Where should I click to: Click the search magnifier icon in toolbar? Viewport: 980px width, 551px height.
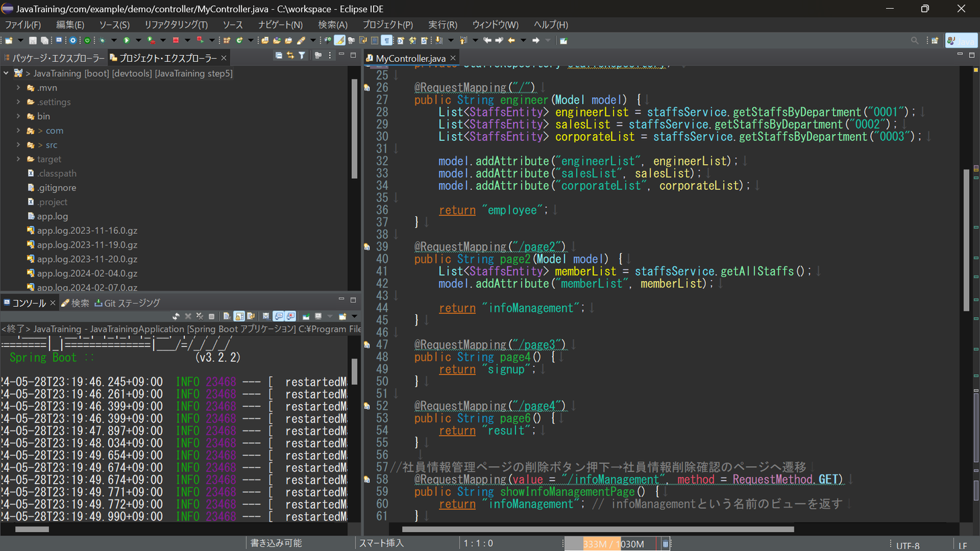[915, 41]
